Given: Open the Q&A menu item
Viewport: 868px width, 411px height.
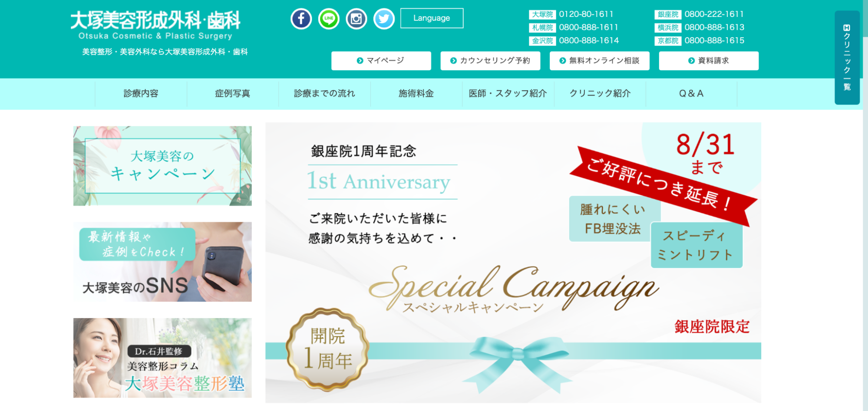Looking at the screenshot, I should 691,93.
